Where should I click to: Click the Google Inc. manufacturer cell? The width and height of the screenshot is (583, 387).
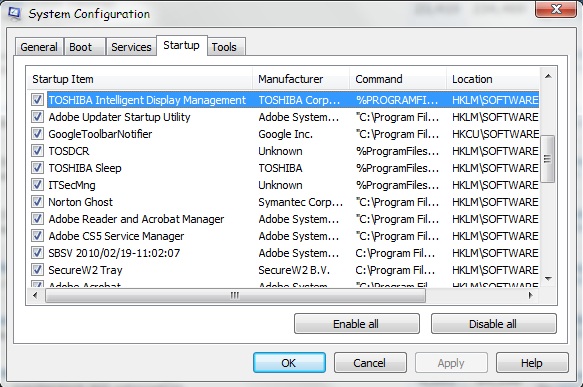286,134
